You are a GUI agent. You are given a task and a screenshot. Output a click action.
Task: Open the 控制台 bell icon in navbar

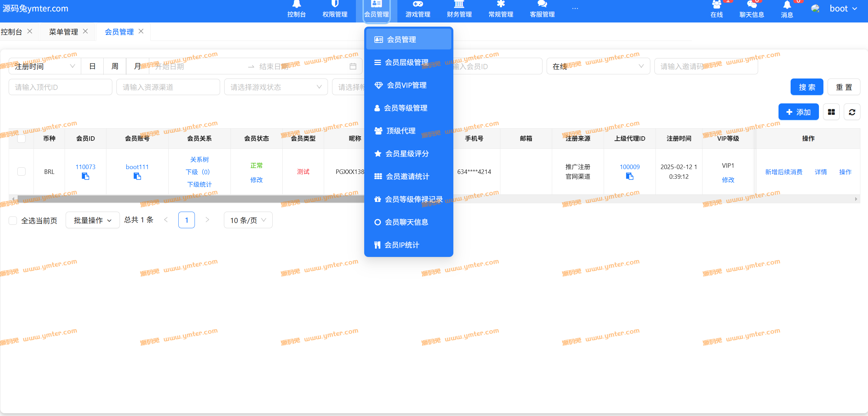(x=296, y=4)
